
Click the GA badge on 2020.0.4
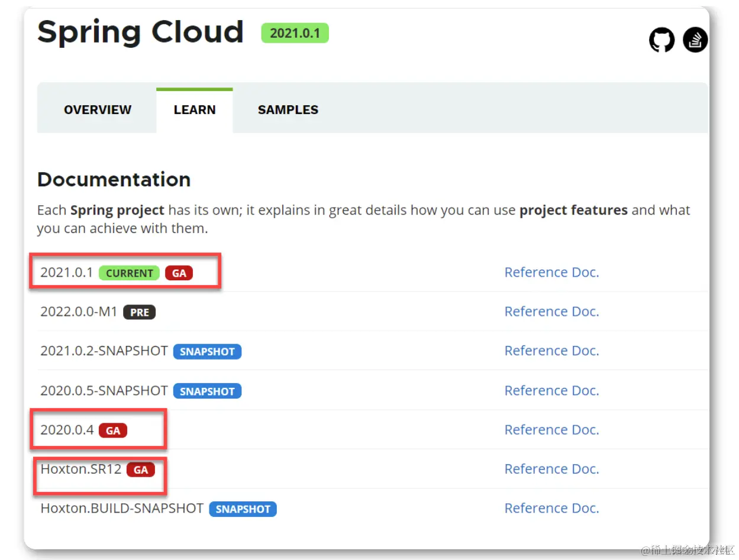[x=113, y=430]
